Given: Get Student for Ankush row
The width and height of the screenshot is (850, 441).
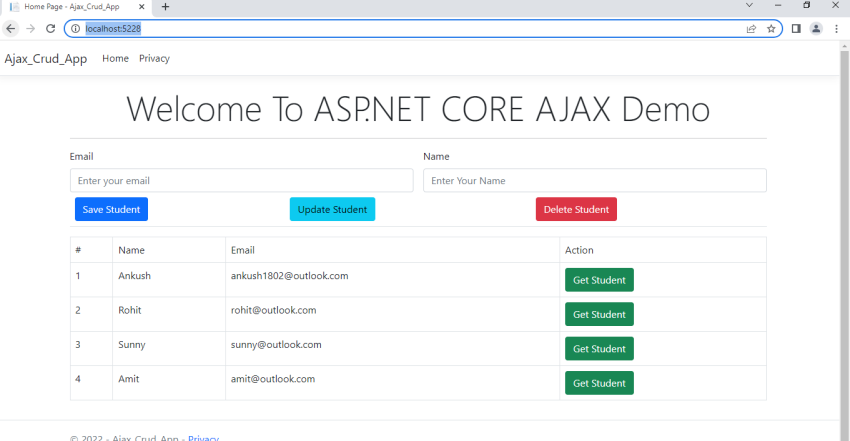Looking at the screenshot, I should click(599, 280).
